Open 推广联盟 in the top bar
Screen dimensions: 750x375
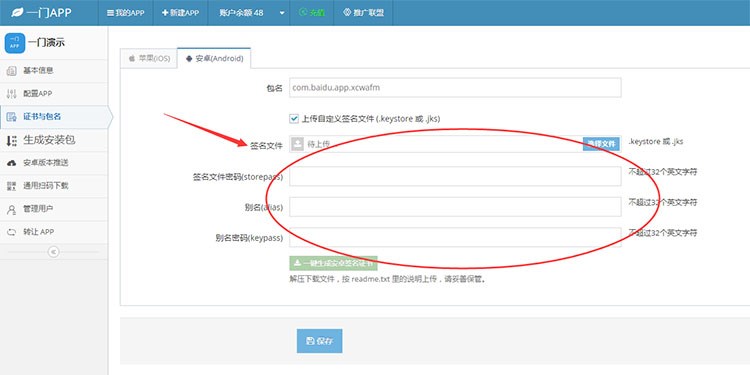(x=364, y=13)
